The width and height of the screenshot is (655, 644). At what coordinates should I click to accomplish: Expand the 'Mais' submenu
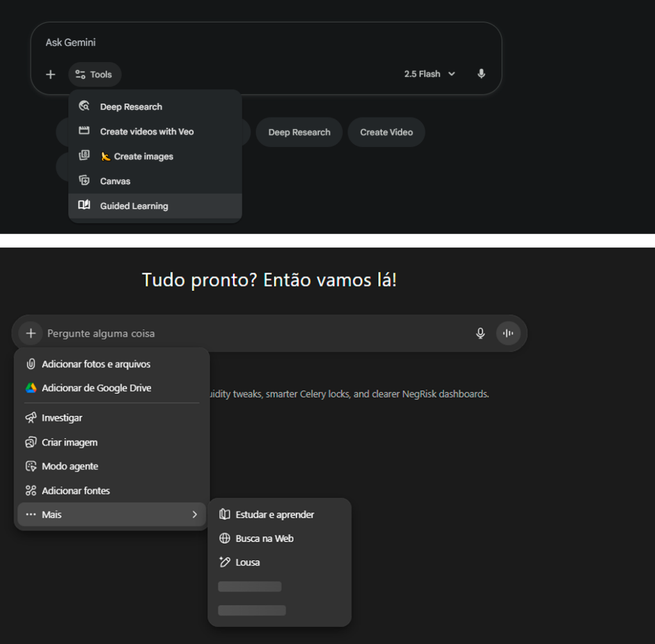112,514
